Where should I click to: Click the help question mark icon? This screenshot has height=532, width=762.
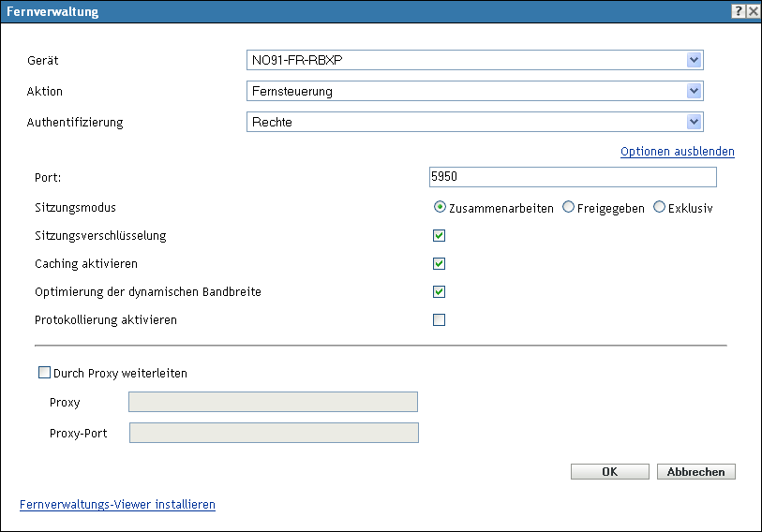(x=739, y=10)
